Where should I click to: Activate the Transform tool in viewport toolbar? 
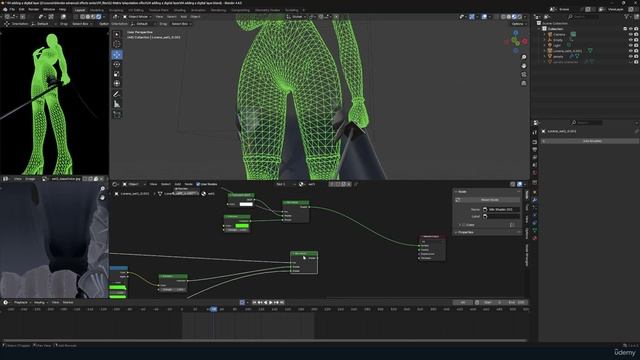pos(117,83)
